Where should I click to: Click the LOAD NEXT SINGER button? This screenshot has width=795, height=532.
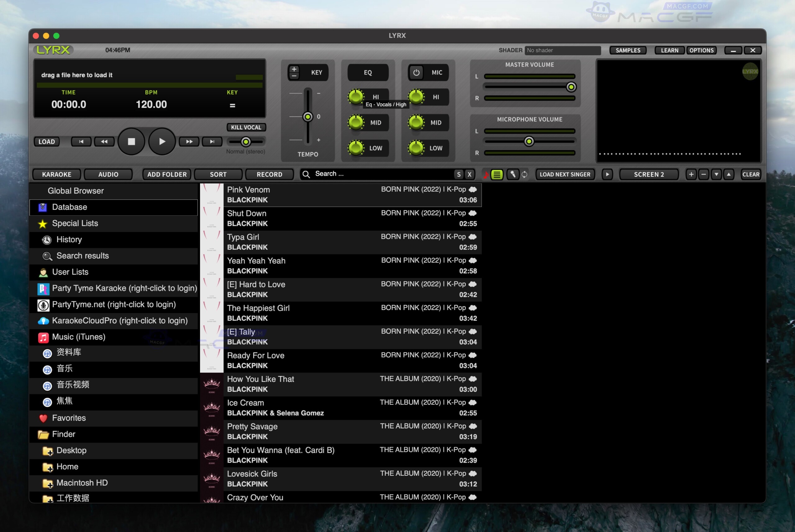coord(565,174)
